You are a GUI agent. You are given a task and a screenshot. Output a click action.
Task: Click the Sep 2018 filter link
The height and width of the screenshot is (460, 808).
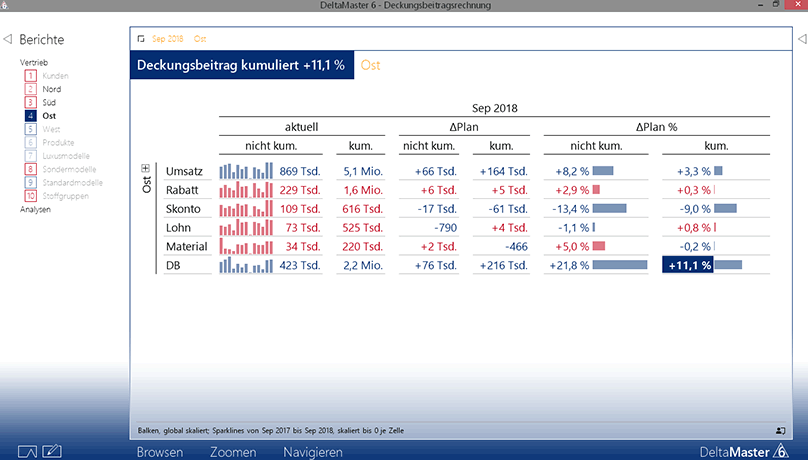click(166, 39)
